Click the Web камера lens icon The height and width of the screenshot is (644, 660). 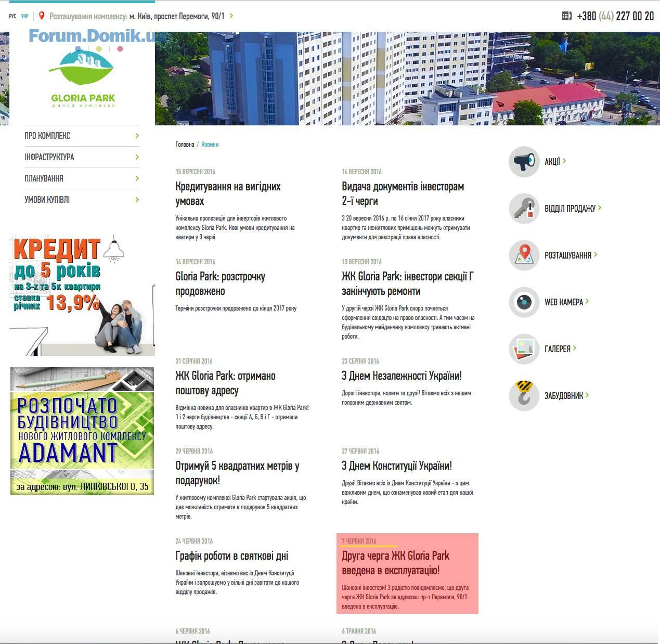(524, 302)
